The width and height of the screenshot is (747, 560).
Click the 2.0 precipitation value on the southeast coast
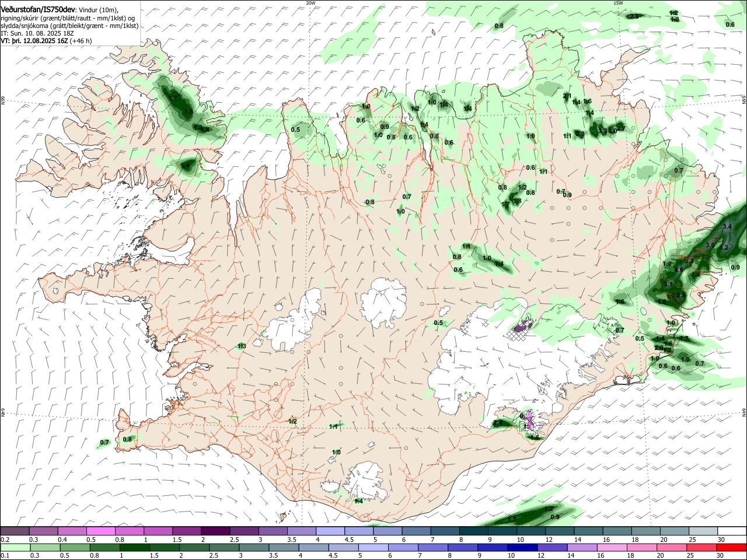(x=659, y=348)
